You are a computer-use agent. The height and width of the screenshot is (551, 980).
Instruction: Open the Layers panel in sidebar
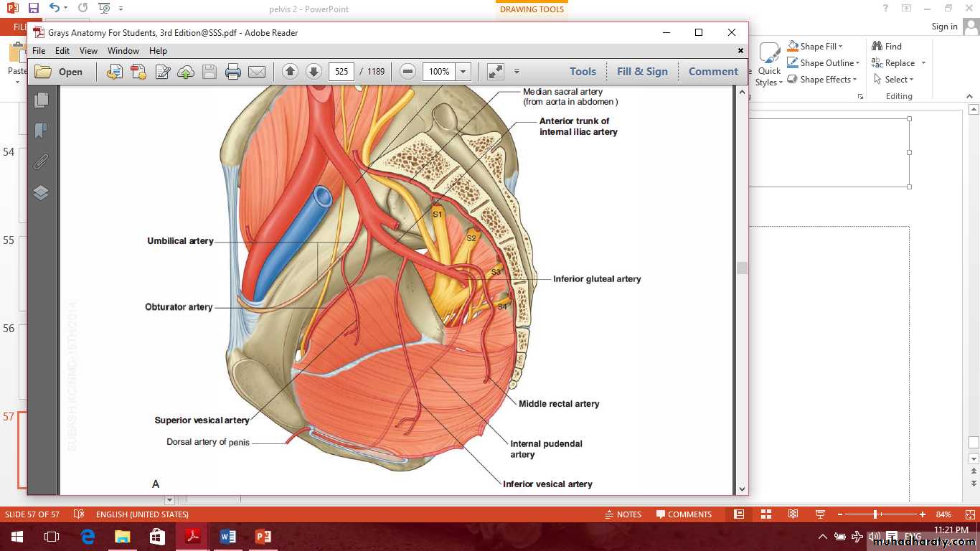41,192
